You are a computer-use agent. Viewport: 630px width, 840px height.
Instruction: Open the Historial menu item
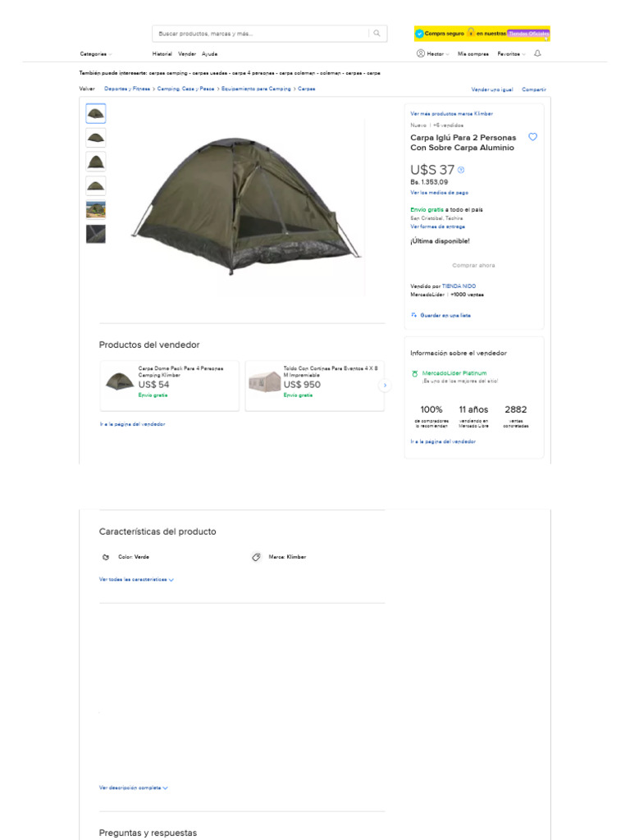click(x=162, y=53)
